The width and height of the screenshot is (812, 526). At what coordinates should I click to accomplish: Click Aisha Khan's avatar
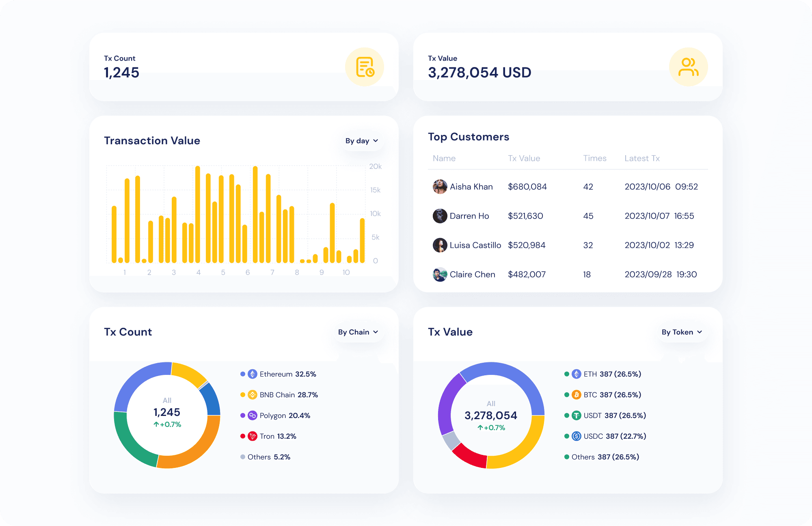(440, 187)
